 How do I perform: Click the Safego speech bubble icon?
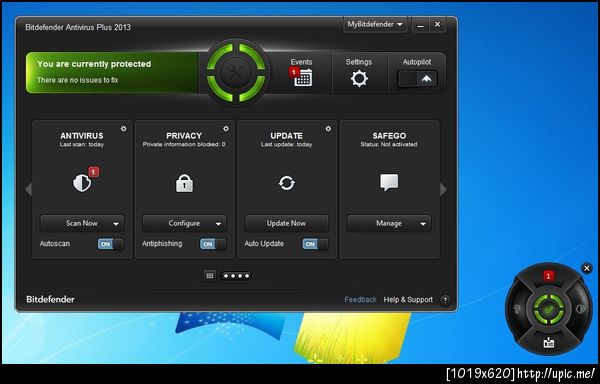click(x=389, y=182)
